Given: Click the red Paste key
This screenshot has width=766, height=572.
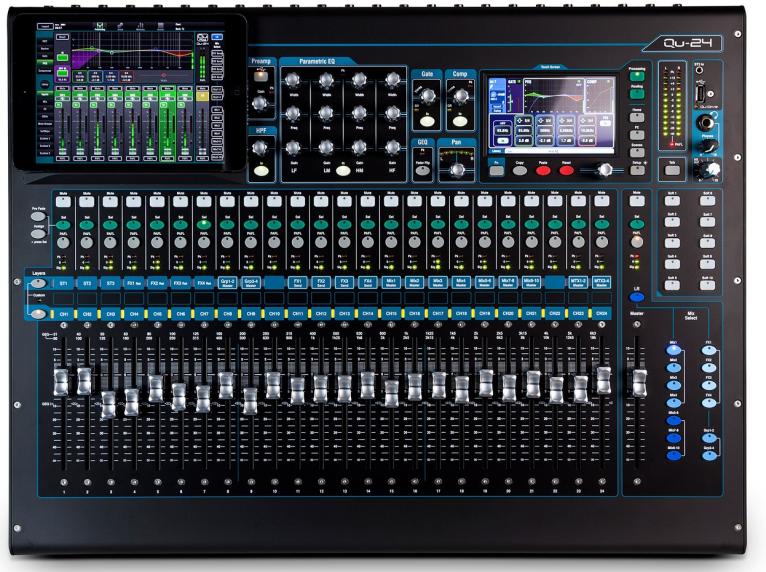Looking at the screenshot, I should click(x=543, y=170).
